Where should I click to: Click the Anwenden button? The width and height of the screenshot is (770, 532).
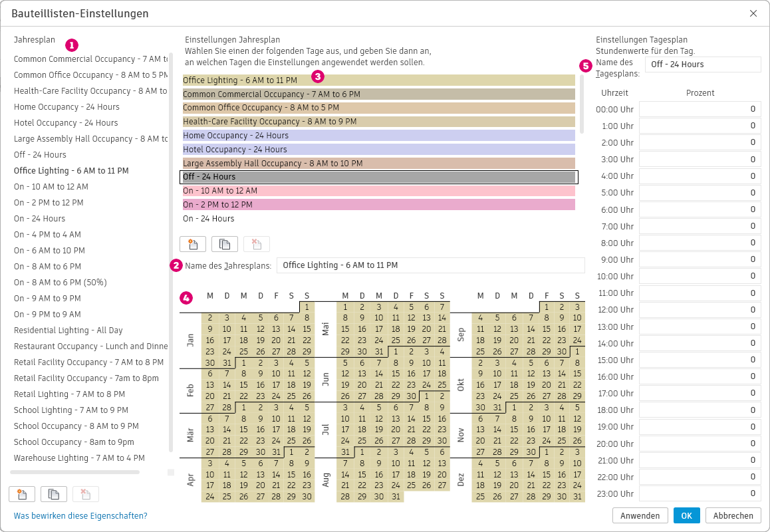640,515
